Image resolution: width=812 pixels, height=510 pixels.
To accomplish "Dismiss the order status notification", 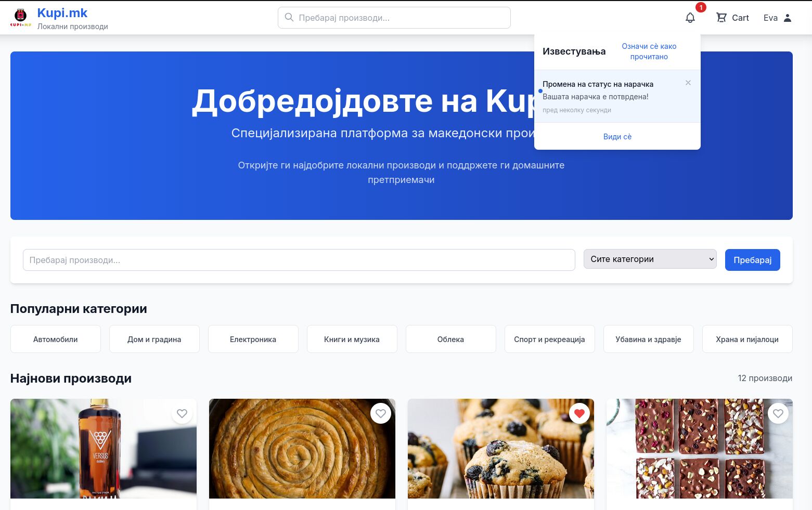I will tap(688, 83).
